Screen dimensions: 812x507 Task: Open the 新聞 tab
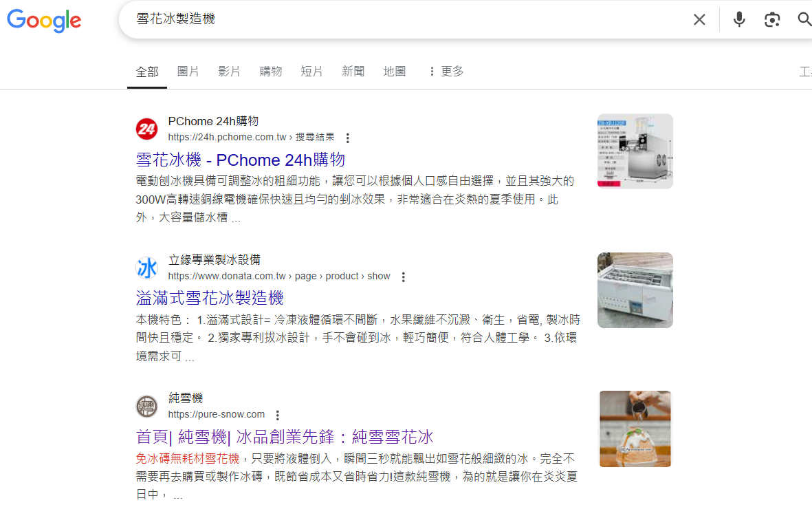pos(353,72)
